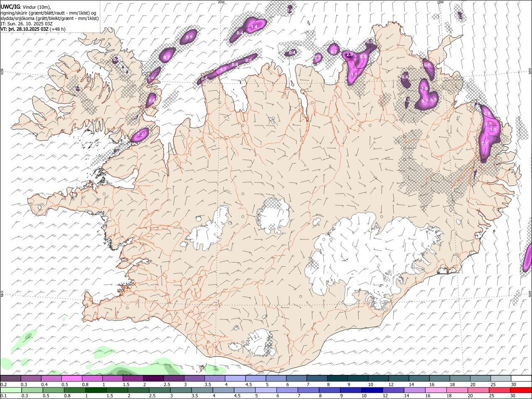Click the '15W' longitude label
Viewport: 532px width, 399px height.
click(x=441, y=2)
